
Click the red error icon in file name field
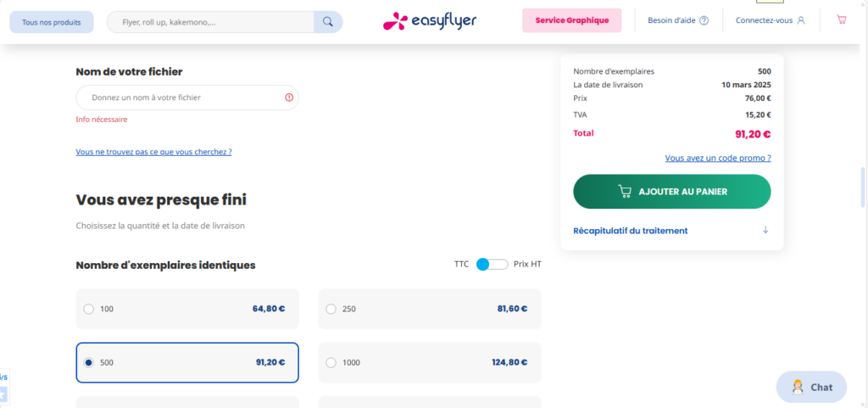tap(289, 98)
